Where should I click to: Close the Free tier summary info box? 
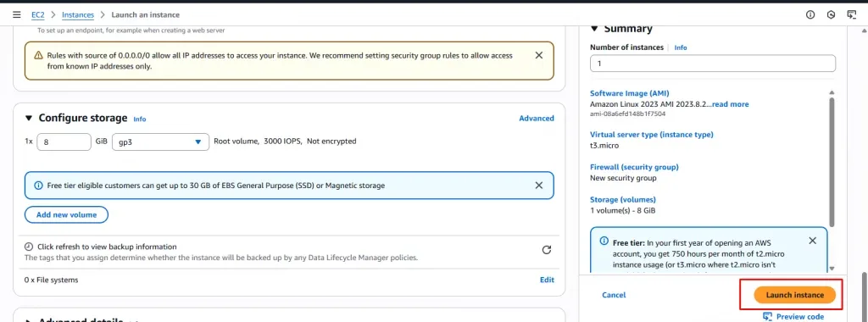tap(812, 241)
